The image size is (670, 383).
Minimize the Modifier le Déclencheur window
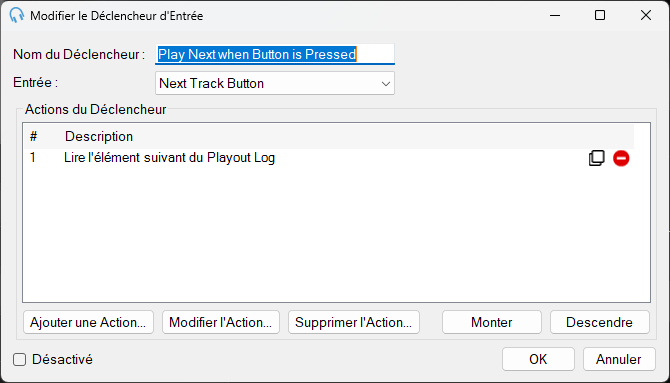click(555, 16)
